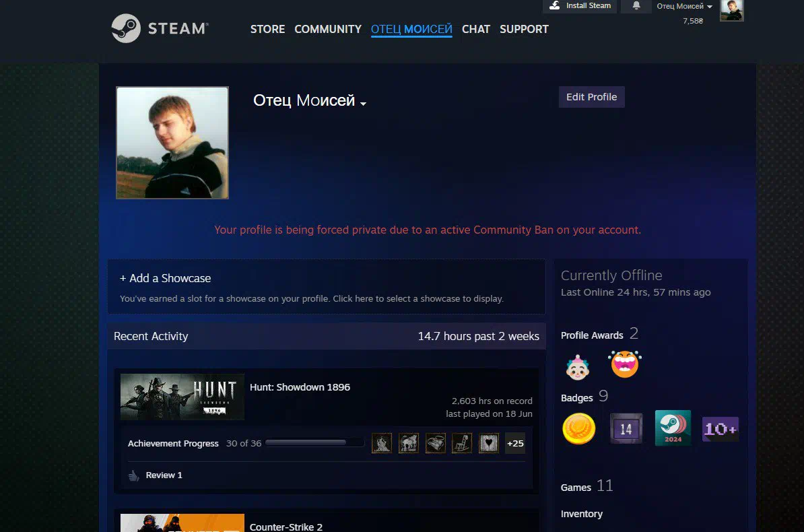Open the Counter-Strike 2 game banner

point(182,523)
